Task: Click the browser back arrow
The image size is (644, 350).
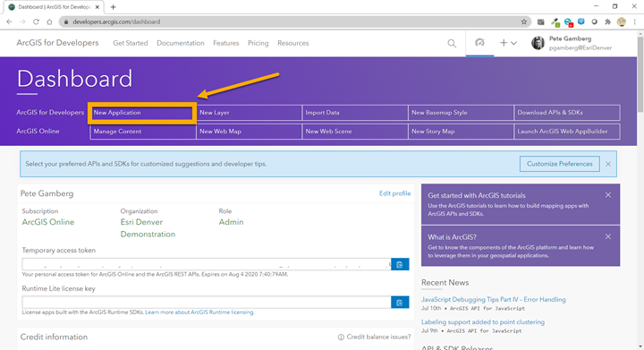Action: click(9, 21)
